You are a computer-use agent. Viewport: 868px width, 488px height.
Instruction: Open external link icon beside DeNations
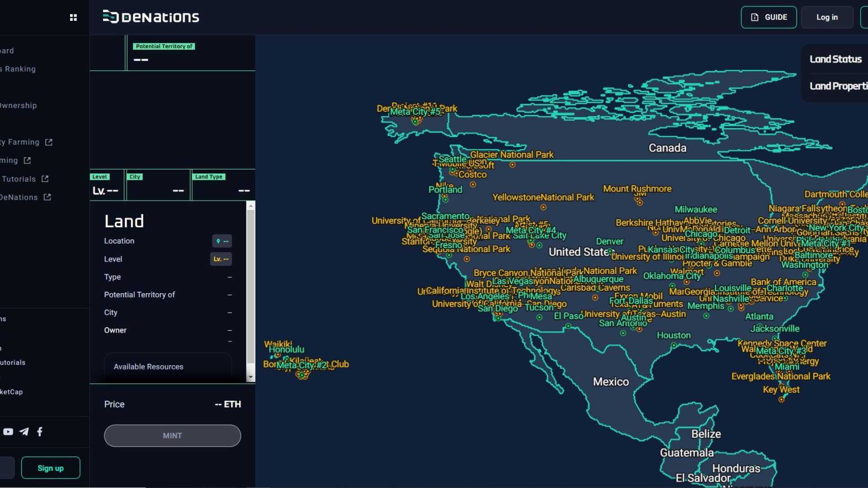(x=47, y=197)
